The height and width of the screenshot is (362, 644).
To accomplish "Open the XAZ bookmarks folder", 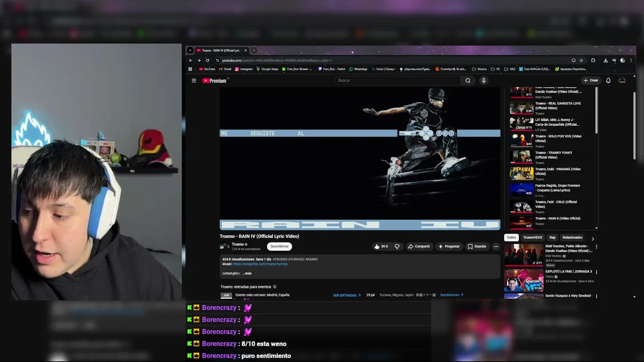I will click(510, 69).
